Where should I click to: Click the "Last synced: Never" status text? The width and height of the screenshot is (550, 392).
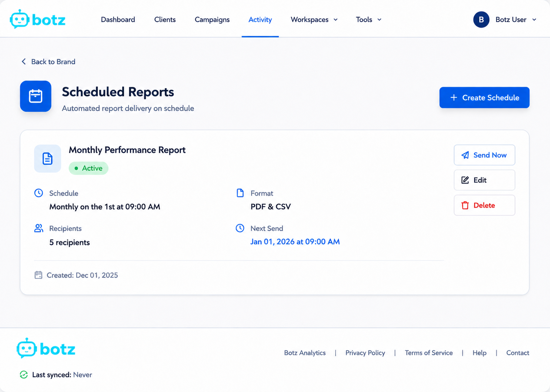[x=62, y=375]
